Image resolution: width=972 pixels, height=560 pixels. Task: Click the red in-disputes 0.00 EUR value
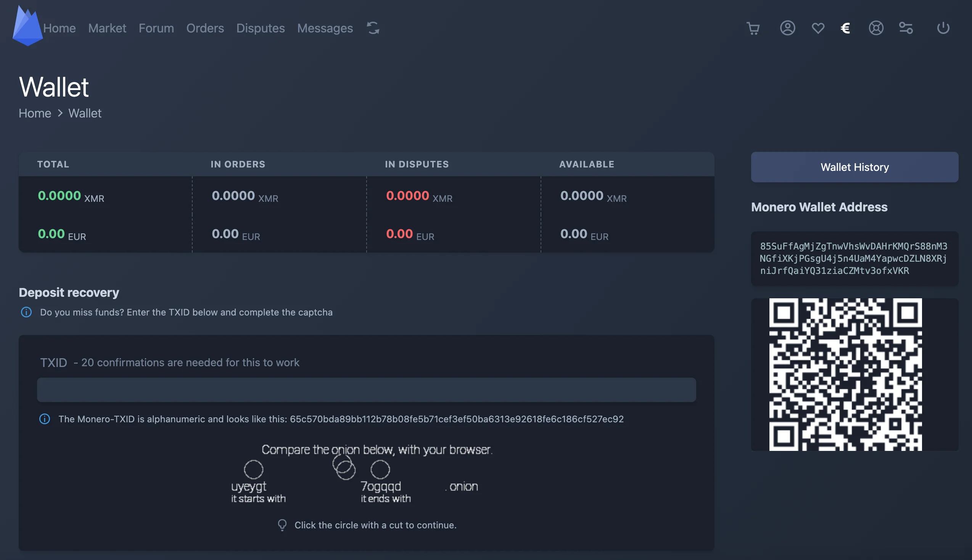click(410, 234)
